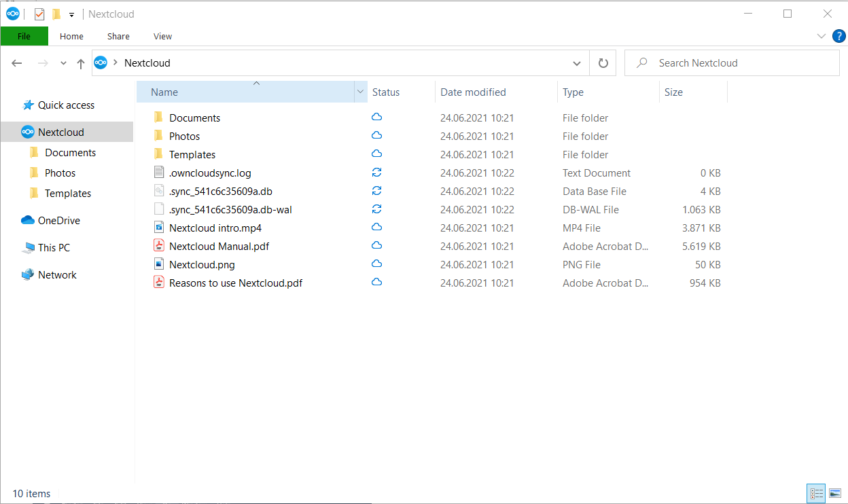Switch to the Share ribbon tab
The width and height of the screenshot is (848, 504).
(x=118, y=36)
